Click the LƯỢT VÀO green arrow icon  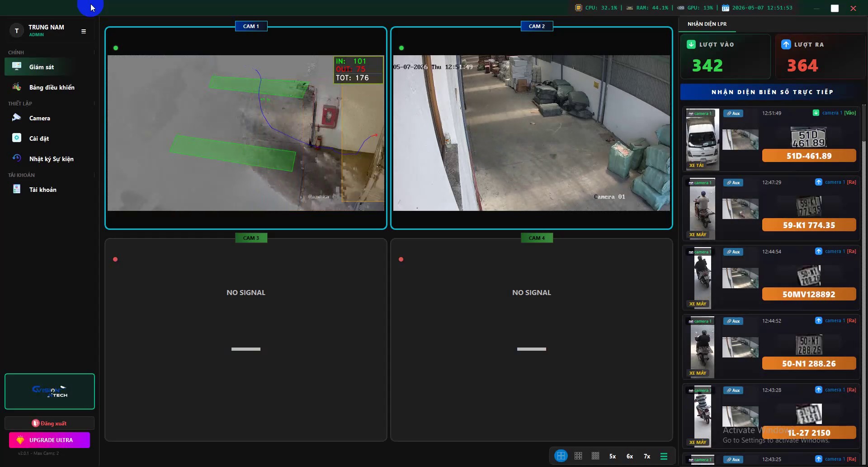coord(691,44)
